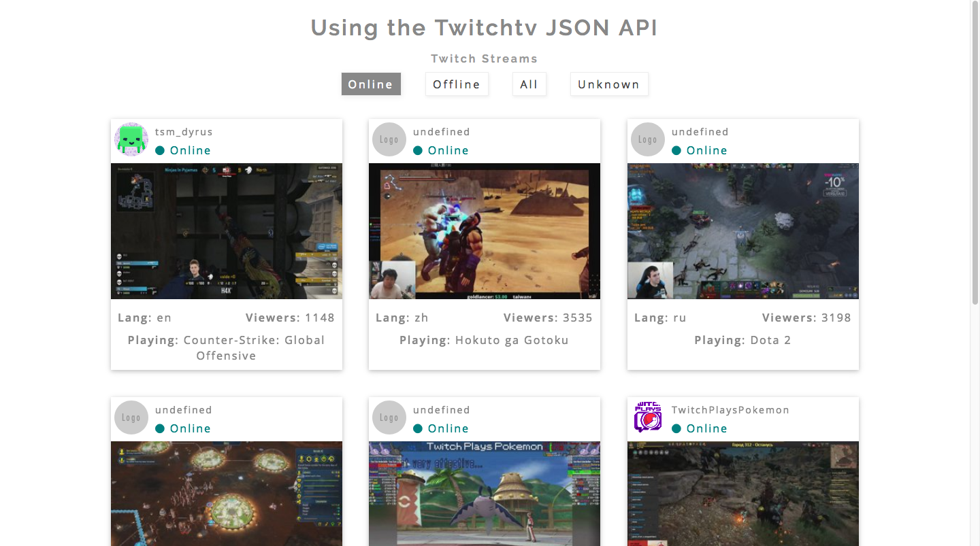Click 'Viewers: 3535' text

point(548,318)
